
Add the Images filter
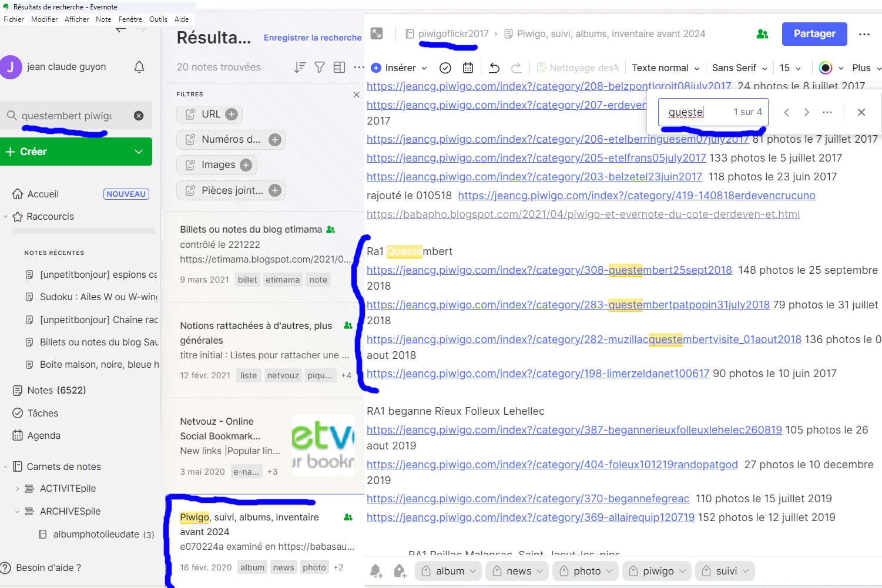(x=246, y=165)
